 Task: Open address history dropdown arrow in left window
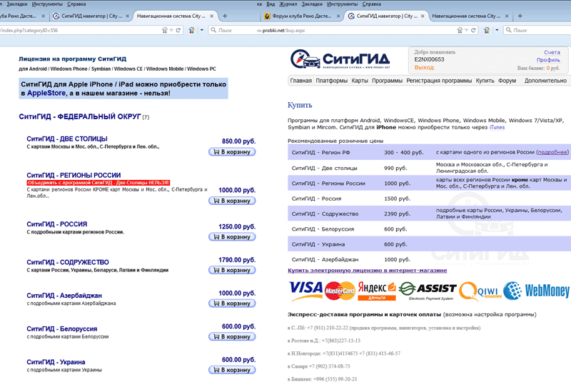(x=171, y=30)
